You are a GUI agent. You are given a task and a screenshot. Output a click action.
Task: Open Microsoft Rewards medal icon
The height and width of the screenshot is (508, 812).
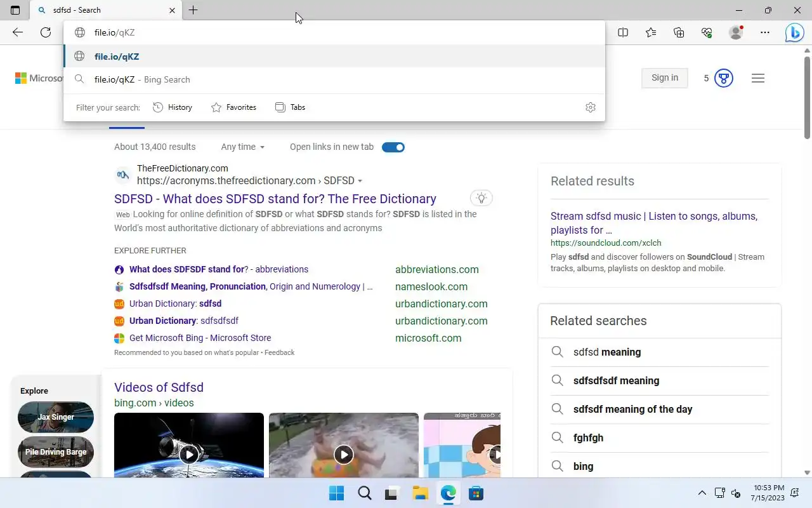(x=724, y=78)
